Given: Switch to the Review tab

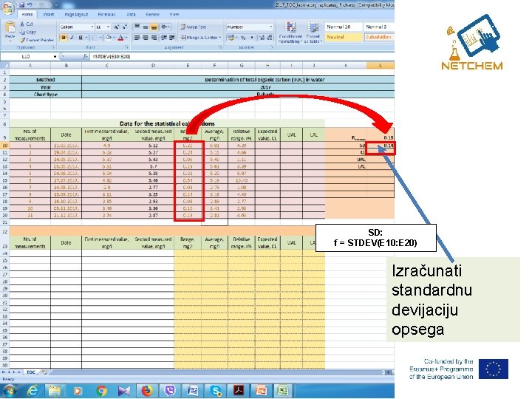Looking at the screenshot, I should (x=153, y=14).
